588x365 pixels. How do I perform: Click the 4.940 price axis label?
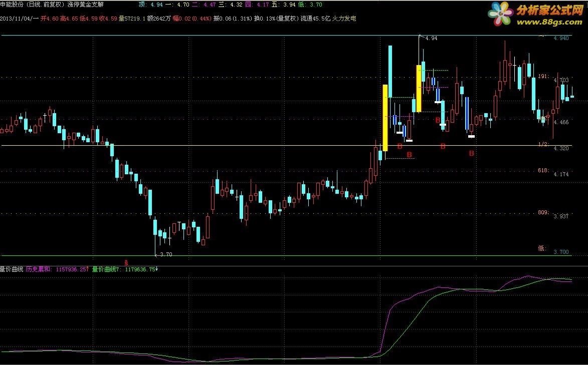[x=561, y=38]
